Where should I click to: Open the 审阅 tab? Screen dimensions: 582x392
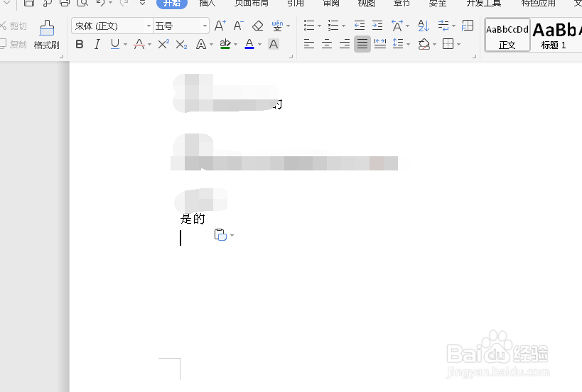331,4
